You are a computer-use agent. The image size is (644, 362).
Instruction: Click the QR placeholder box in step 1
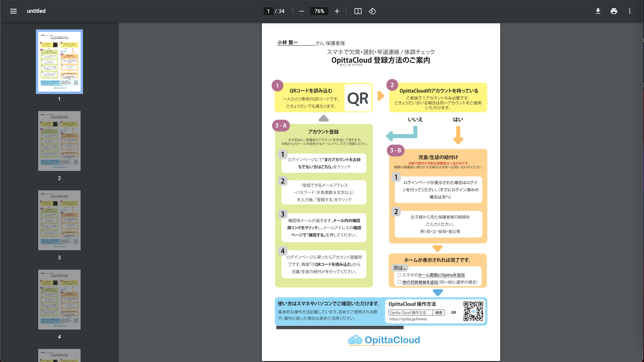pos(358,98)
